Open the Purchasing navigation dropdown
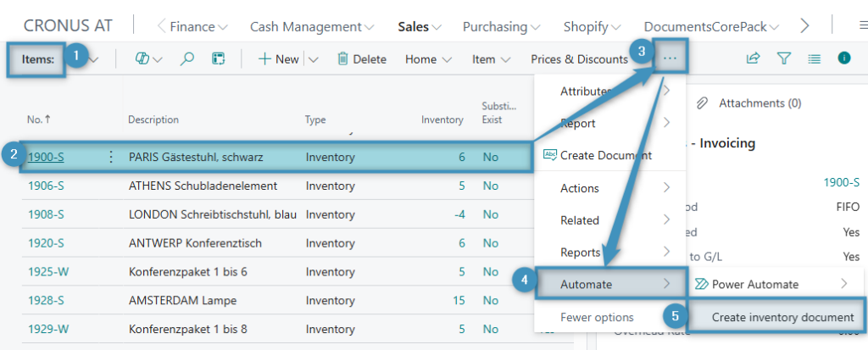 click(502, 26)
